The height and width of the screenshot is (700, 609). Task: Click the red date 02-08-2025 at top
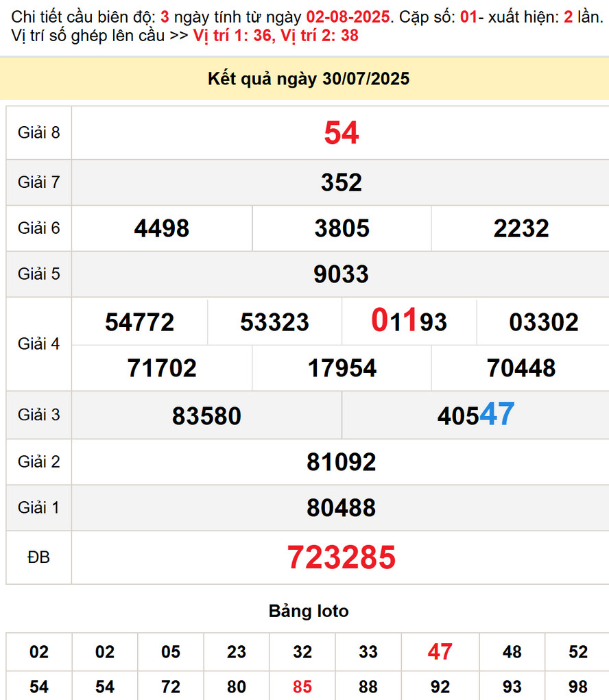point(348,16)
